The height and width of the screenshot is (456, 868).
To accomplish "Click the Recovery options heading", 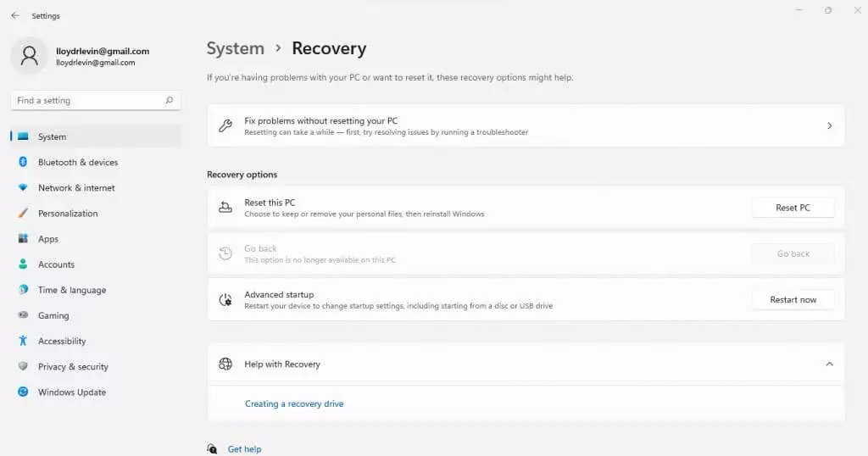I will 242,175.
